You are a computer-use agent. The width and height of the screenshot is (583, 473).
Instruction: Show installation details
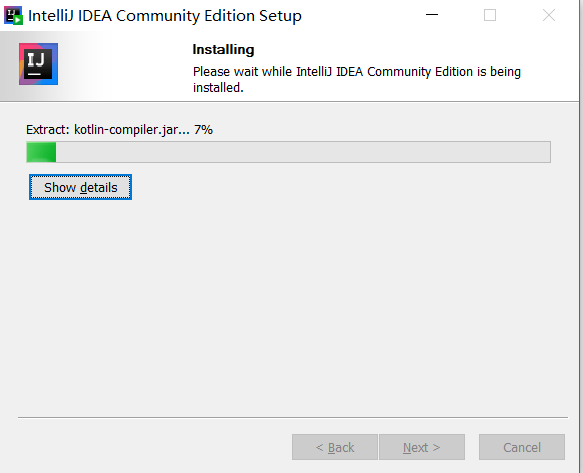click(80, 187)
